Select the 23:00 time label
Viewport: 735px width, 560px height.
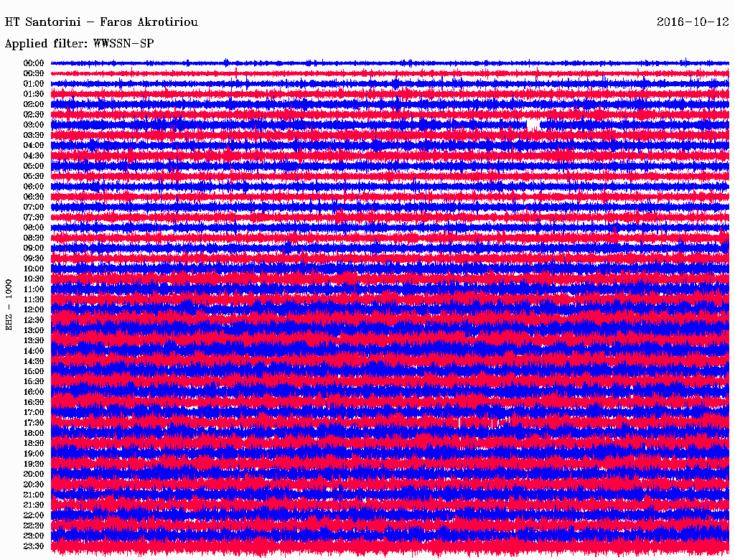[x=34, y=536]
